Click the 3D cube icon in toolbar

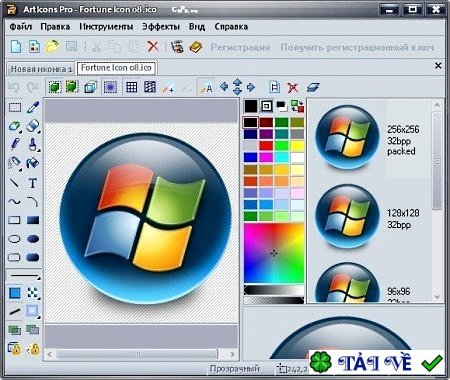(x=90, y=87)
